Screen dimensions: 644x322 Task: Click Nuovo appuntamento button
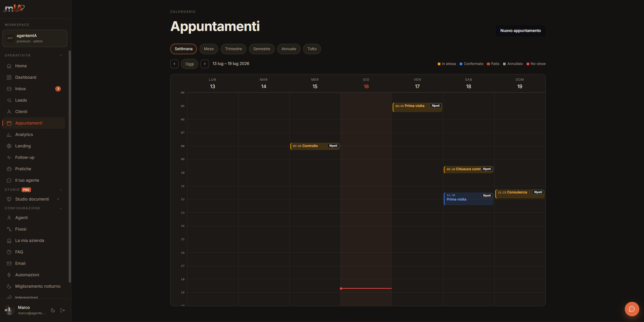coord(521,31)
